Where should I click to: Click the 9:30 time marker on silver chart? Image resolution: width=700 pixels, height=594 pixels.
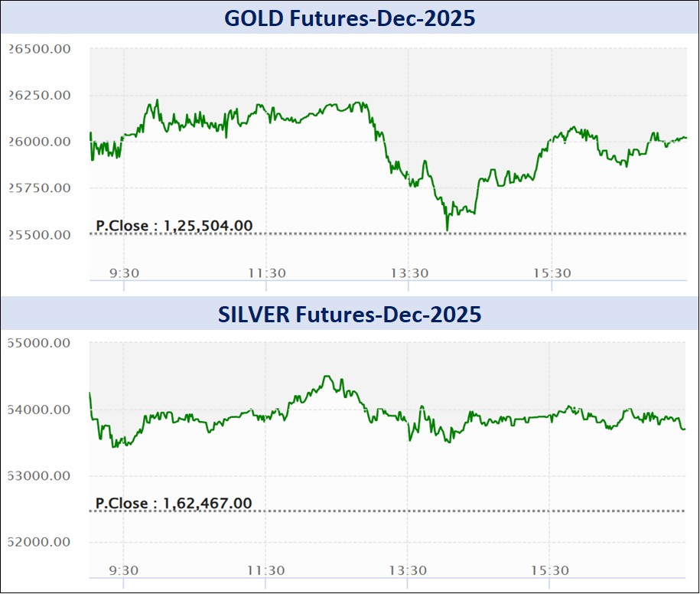(123, 570)
